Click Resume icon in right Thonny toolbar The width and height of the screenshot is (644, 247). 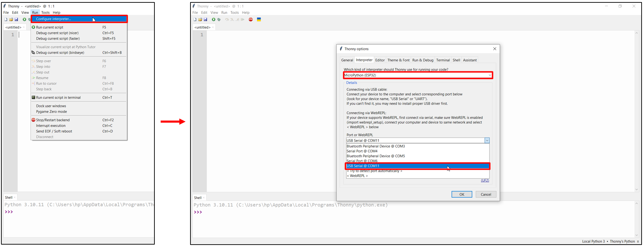coord(243,19)
